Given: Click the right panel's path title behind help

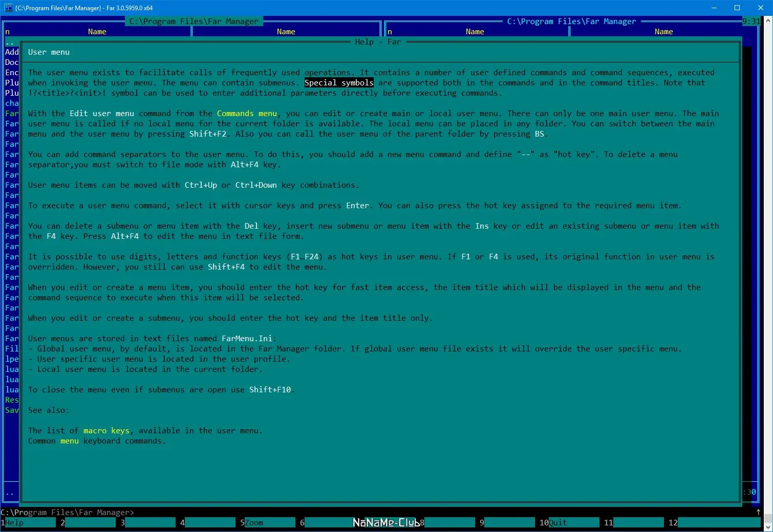Looking at the screenshot, I should coord(572,21).
